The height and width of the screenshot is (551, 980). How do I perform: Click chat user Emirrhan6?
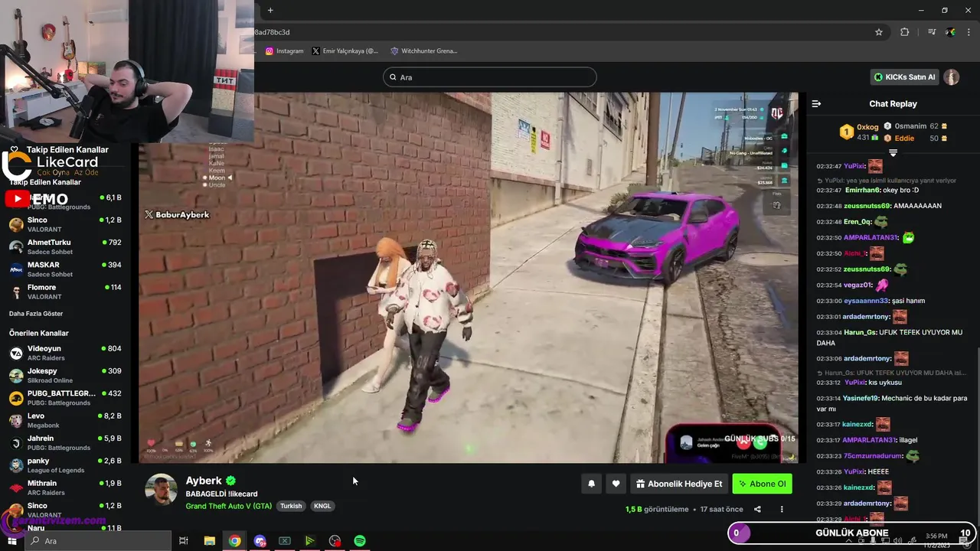pos(862,190)
